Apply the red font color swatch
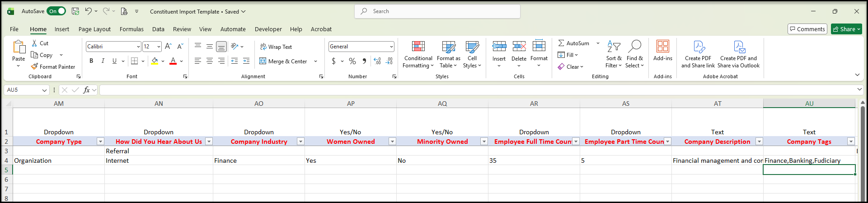The image size is (868, 203). click(173, 61)
